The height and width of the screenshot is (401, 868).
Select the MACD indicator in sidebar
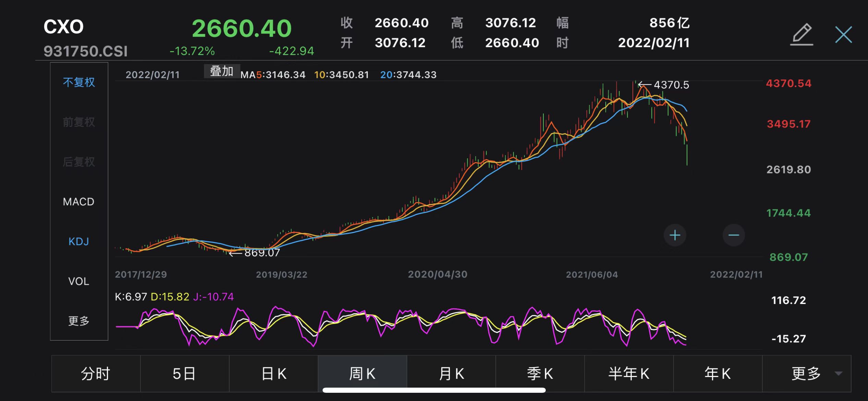[x=79, y=202]
